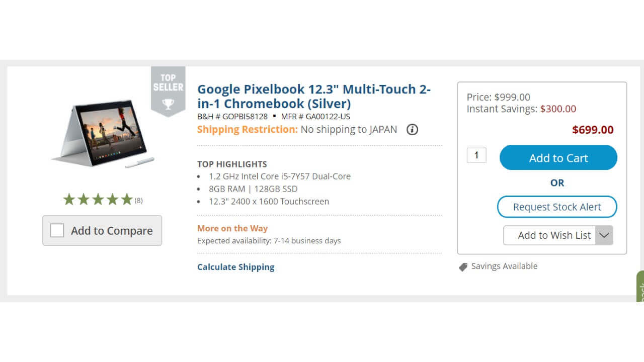Image resolution: width=644 pixels, height=362 pixels.
Task: Click the (8) review count
Action: (138, 201)
